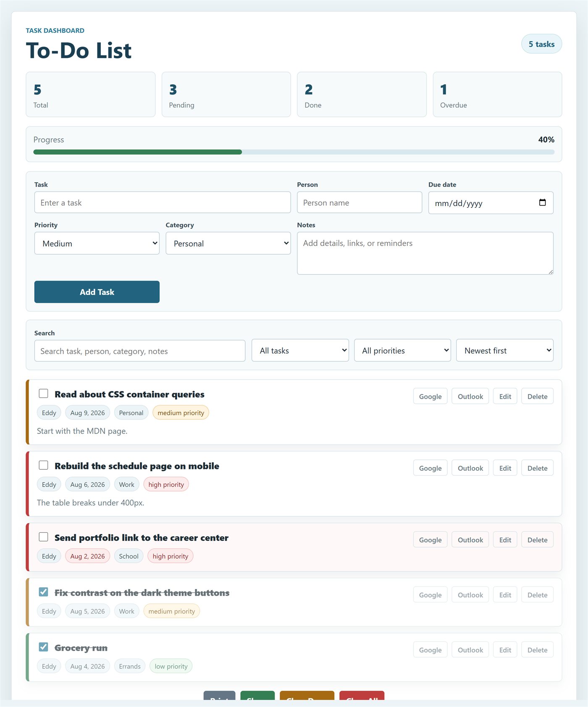588x707 pixels.
Task: Click the Pending stat card
Action: (x=226, y=94)
